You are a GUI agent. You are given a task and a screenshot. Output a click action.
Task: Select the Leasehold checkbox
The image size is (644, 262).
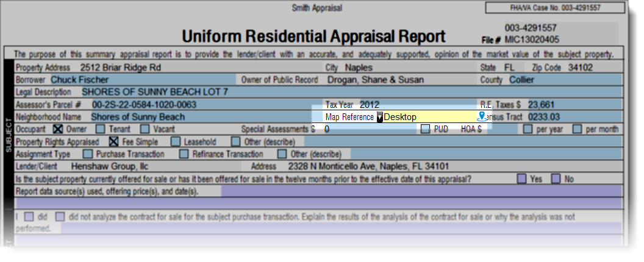pos(175,141)
